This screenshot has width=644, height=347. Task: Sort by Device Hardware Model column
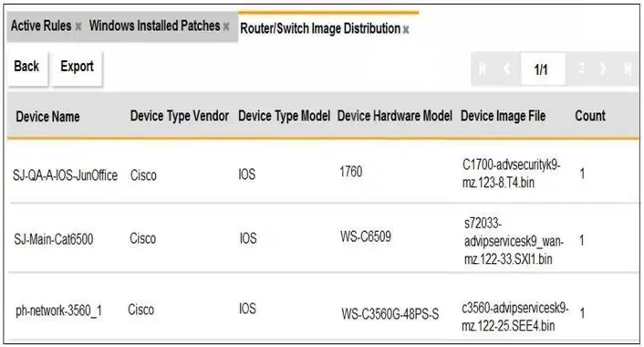coord(395,116)
